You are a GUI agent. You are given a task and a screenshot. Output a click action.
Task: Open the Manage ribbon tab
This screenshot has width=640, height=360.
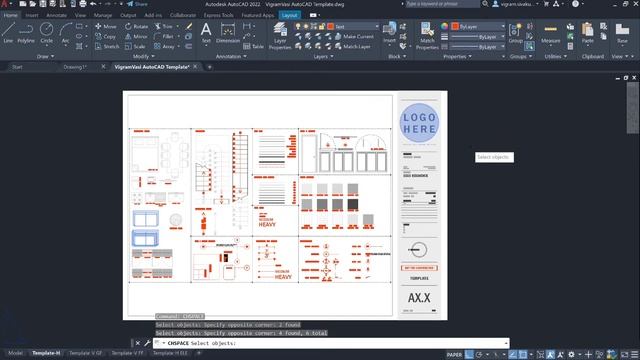click(103, 15)
